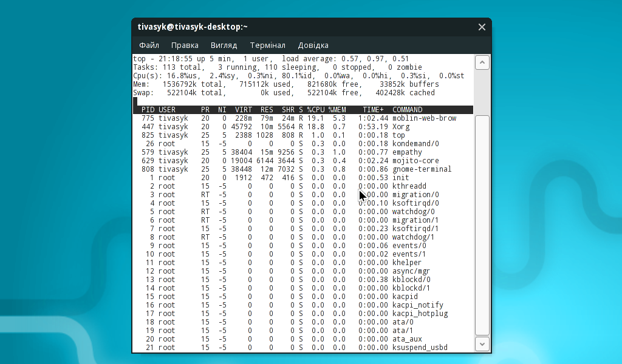Open the Термінал menu
The image size is (622, 364).
coord(267,45)
